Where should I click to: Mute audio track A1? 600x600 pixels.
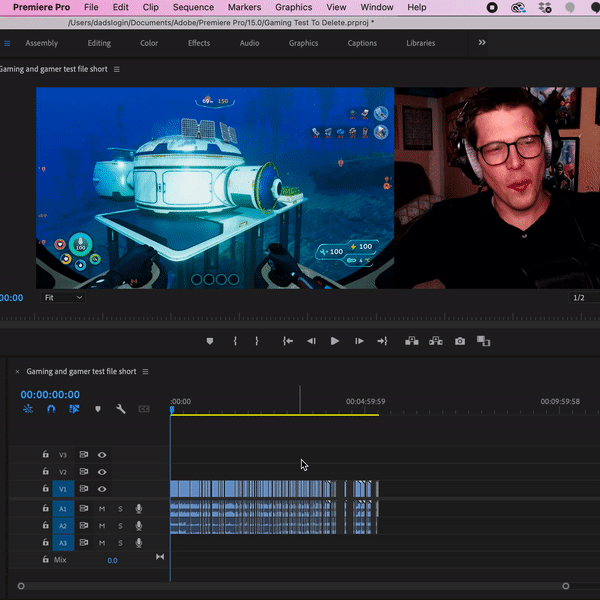pyautogui.click(x=102, y=509)
